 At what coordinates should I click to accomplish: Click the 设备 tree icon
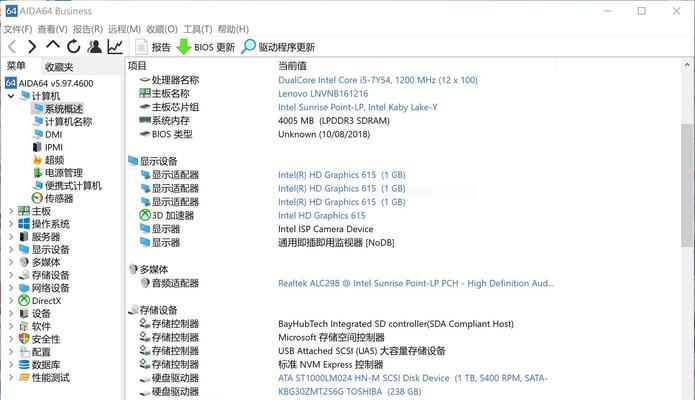[x=24, y=314]
